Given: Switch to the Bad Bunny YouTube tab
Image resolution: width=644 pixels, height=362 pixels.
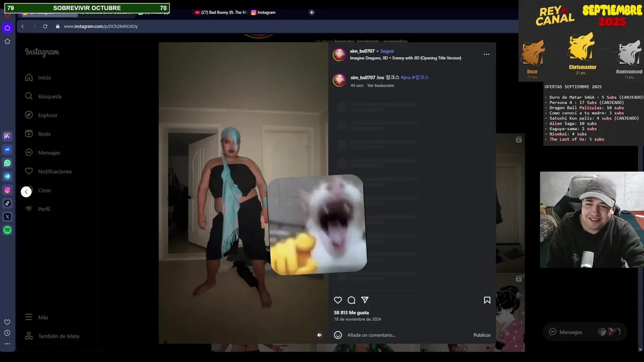Looking at the screenshot, I should tap(221, 12).
